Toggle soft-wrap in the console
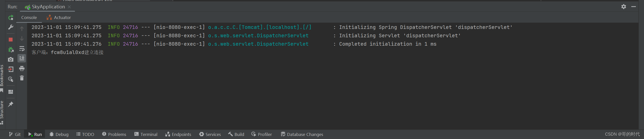The height and width of the screenshot is (139, 644). tap(22, 49)
